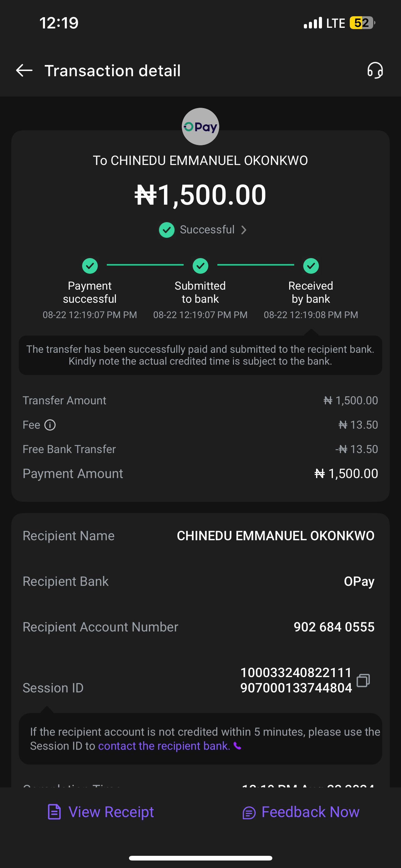Image resolution: width=401 pixels, height=868 pixels.
Task: Tap the green Successful checkmark icon
Action: pos(167,230)
